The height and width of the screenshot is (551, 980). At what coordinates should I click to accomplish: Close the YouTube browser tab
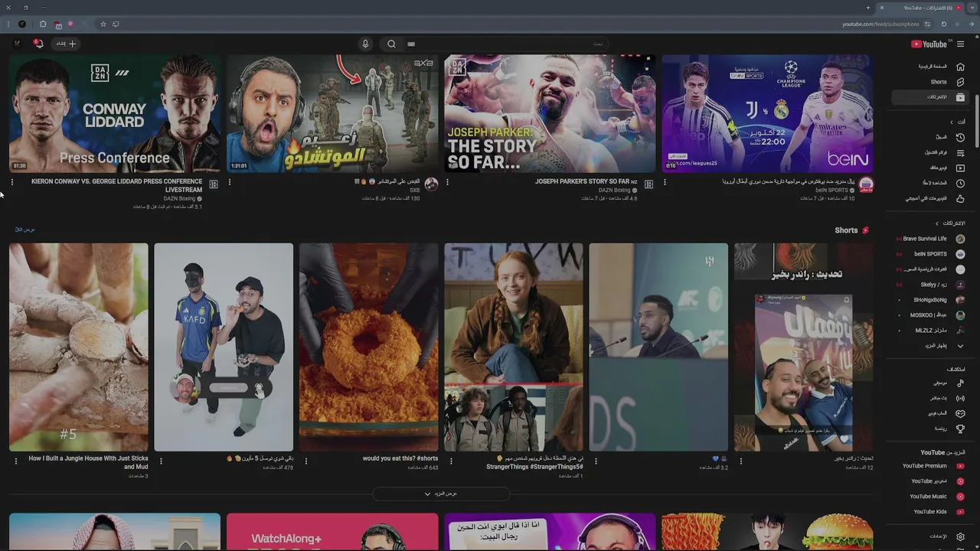click(x=881, y=8)
